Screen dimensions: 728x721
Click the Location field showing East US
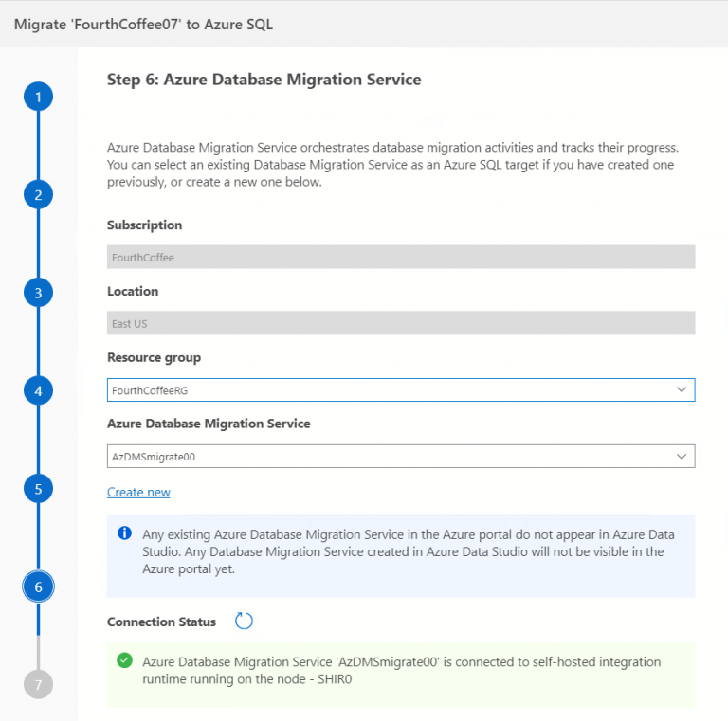click(x=400, y=323)
